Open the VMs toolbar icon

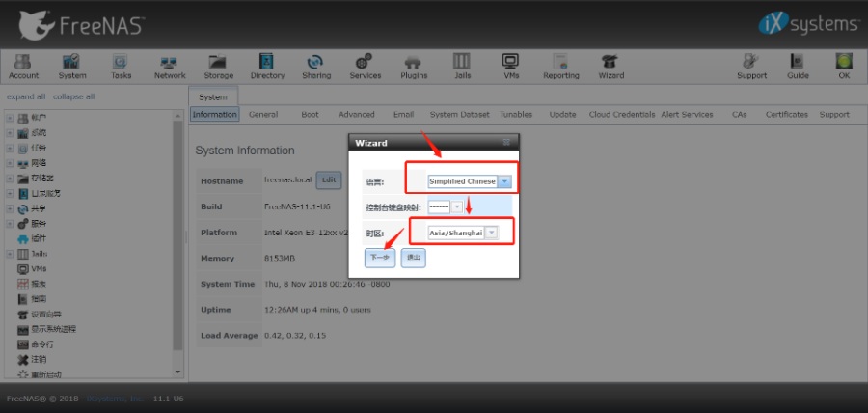click(x=510, y=66)
